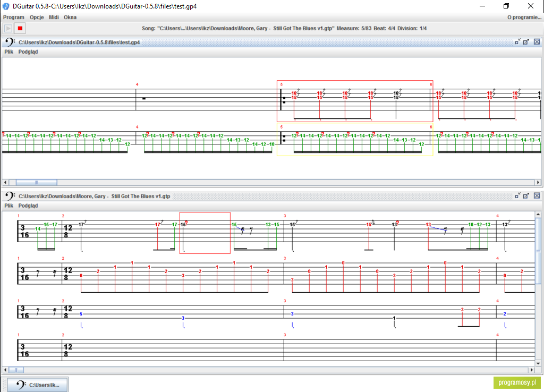Open the Opcje menu
Screen dimensions: 544x392
pyautogui.click(x=37, y=18)
